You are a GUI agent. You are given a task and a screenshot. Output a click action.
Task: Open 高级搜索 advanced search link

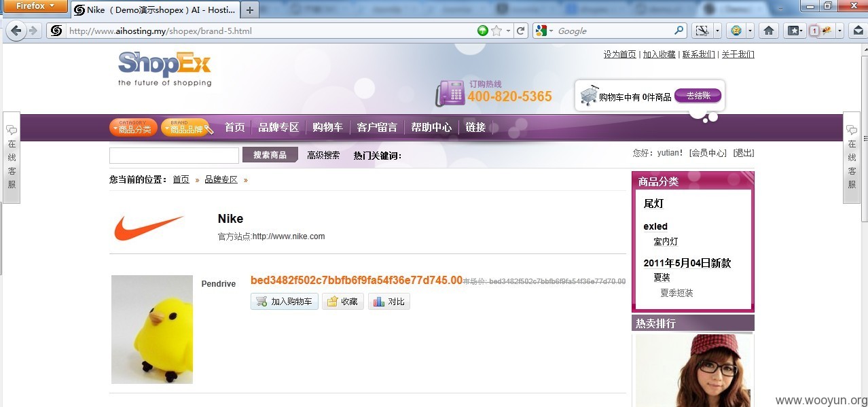323,155
